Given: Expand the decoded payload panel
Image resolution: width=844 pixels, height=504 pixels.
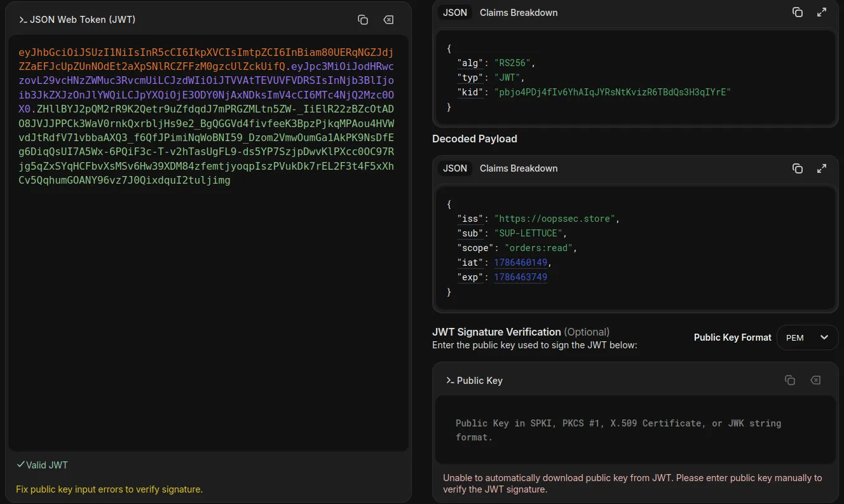Looking at the screenshot, I should [822, 168].
